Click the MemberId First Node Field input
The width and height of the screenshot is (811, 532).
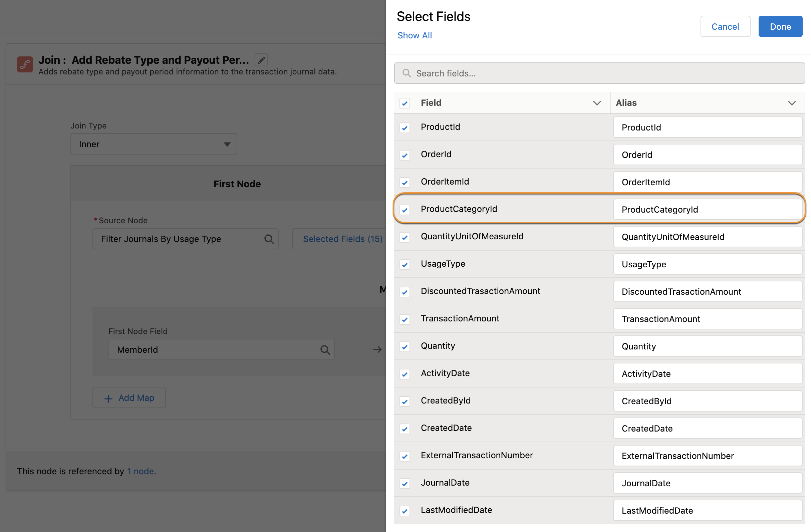(221, 350)
